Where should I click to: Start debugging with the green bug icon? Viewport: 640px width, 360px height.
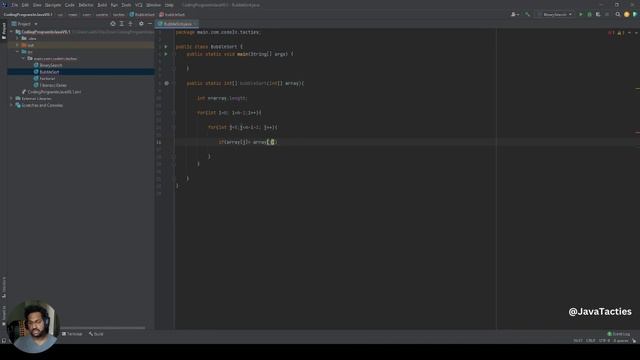click(589, 14)
